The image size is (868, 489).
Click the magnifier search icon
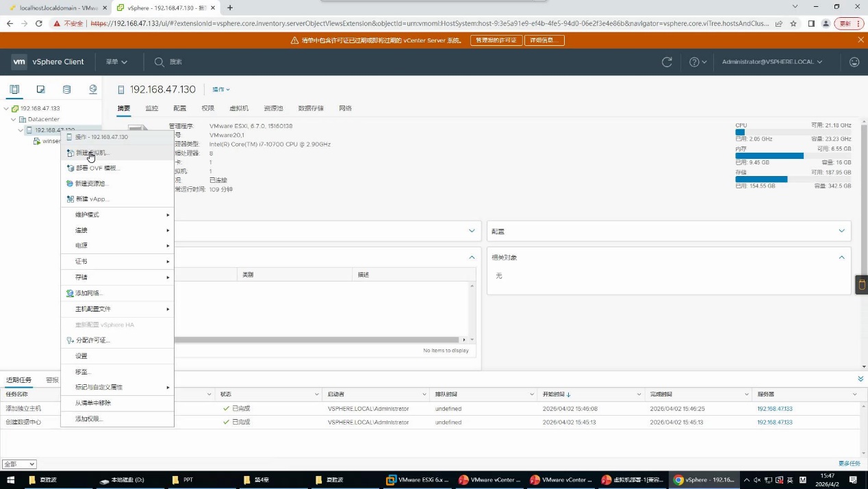[x=159, y=62]
